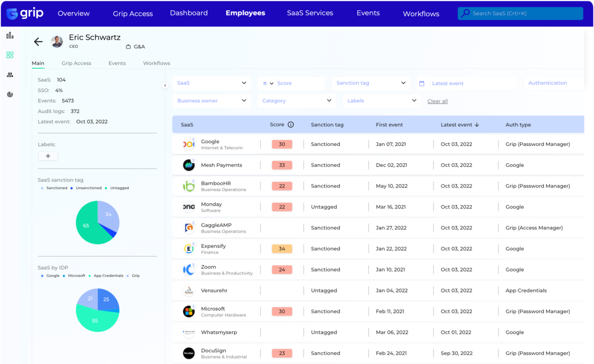Open the SaaS filter dropdown

click(211, 83)
